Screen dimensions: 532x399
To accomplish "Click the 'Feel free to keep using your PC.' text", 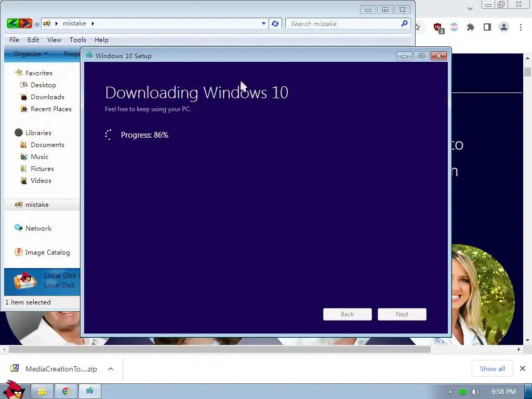I will coord(148,109).
